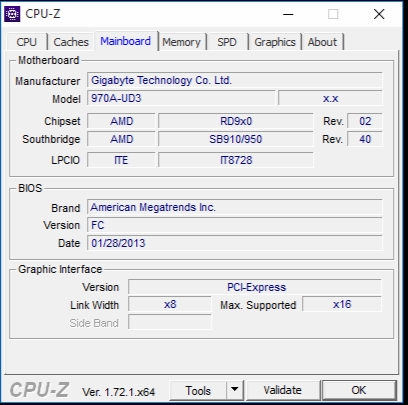This screenshot has height=405, width=408.
Task: Click the Manufacturer field showing Gigabyte Technology
Action: (x=235, y=80)
